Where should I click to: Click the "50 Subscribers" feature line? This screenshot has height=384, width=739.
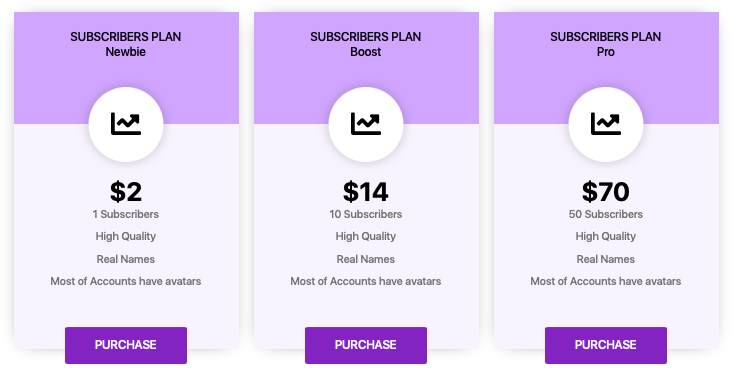tap(606, 214)
